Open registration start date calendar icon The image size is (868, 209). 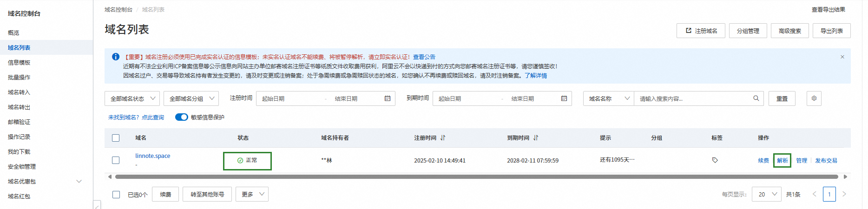[388, 98]
